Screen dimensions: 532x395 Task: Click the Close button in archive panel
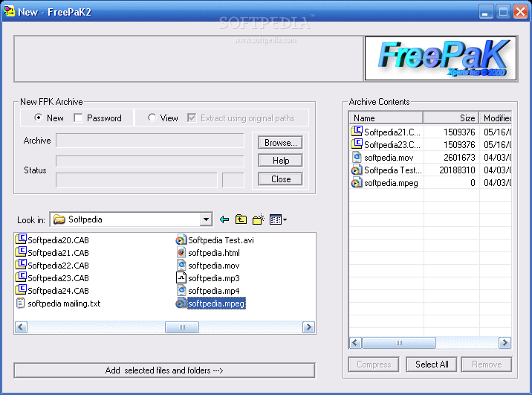tap(281, 179)
